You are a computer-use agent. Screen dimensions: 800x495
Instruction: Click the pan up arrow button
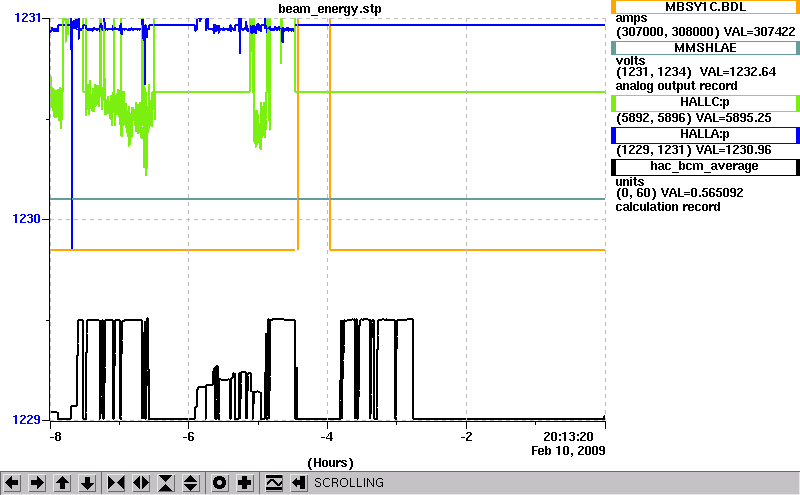point(62,483)
